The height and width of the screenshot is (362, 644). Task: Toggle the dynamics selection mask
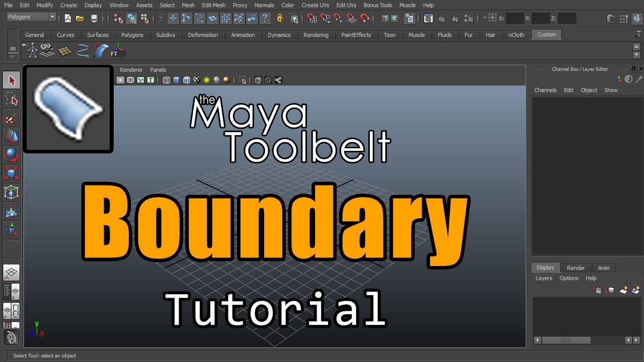(x=239, y=19)
